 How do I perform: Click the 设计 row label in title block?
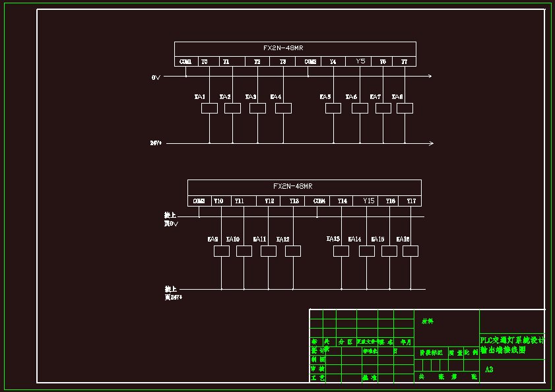(318, 350)
